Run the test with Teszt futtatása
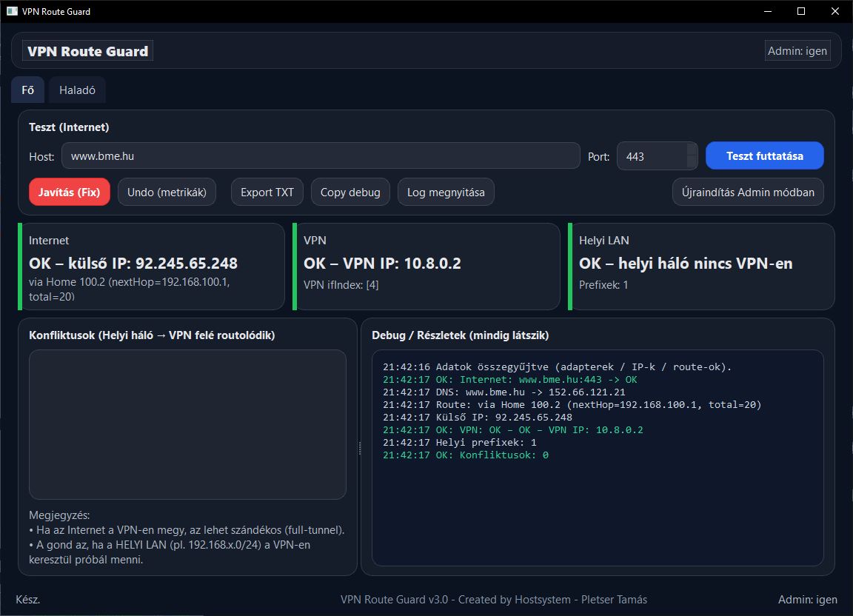 764,155
